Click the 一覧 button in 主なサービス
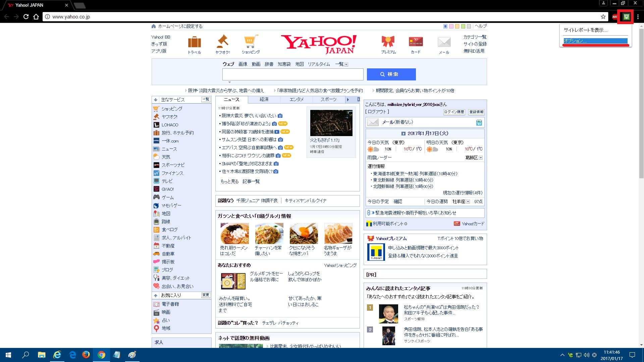644x362 pixels. (x=206, y=99)
